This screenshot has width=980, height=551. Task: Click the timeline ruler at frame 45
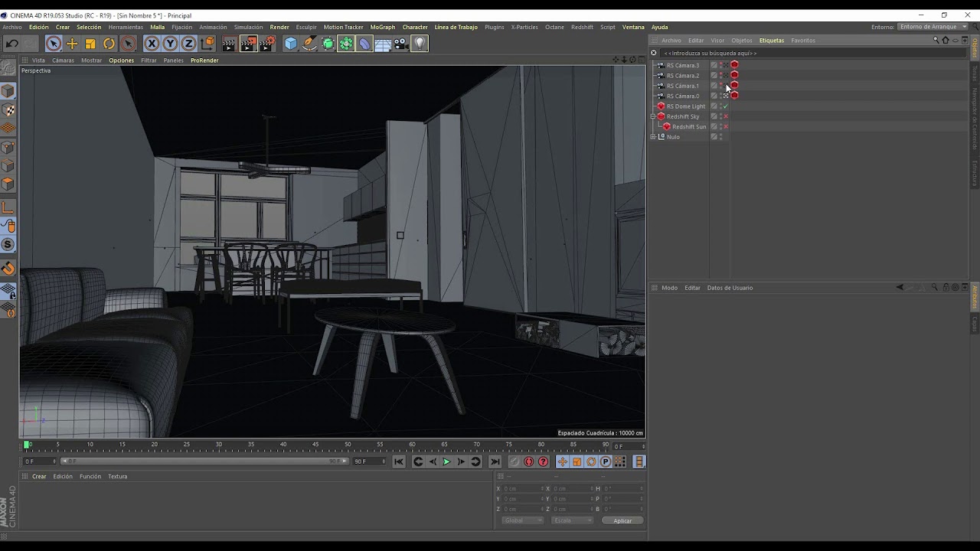pos(315,445)
